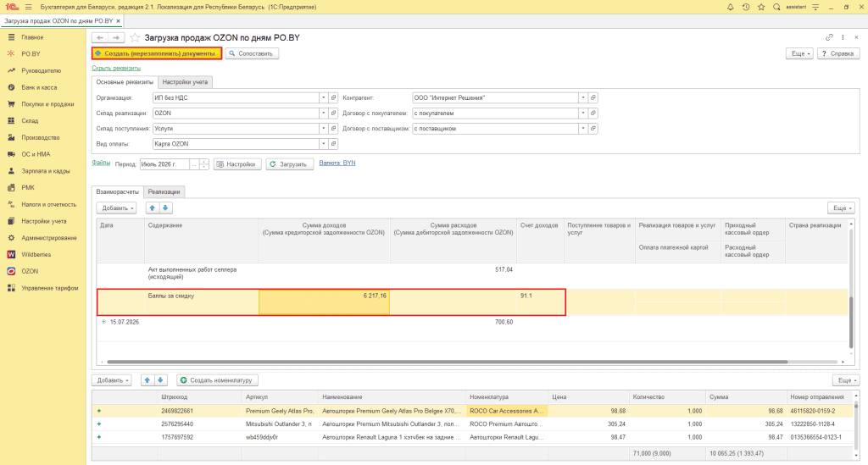The width and height of the screenshot is (868, 465).
Task: Move row up in bottom goods table
Action: (147, 380)
